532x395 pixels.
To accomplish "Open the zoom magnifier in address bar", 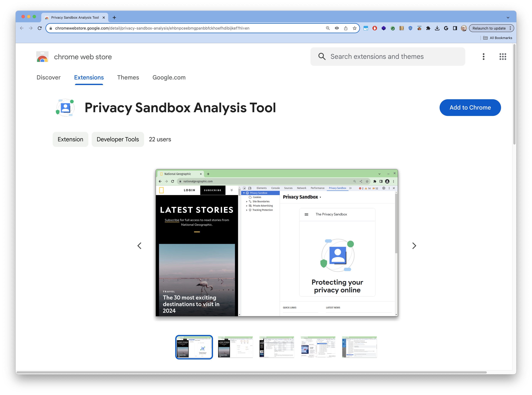I will tap(328, 28).
